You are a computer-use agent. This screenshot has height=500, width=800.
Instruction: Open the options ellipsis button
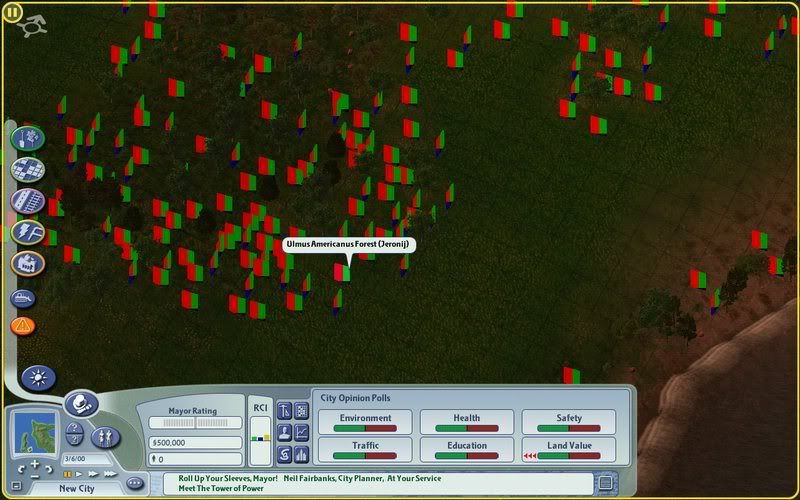pos(135,483)
